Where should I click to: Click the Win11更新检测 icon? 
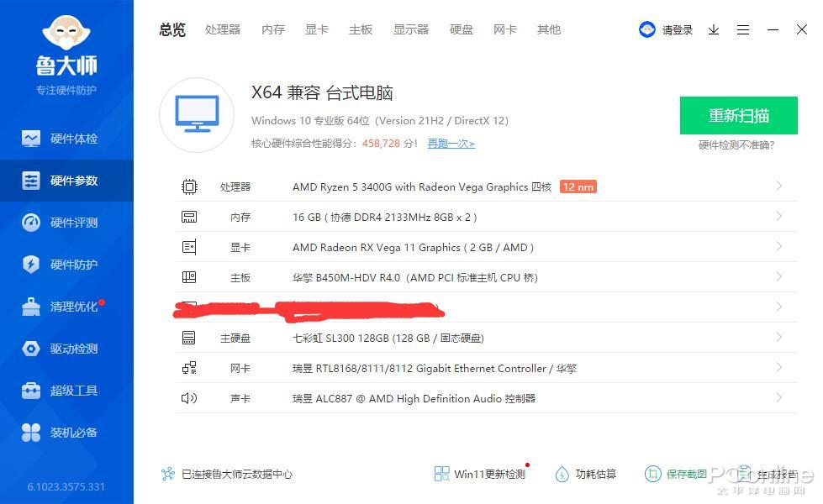pos(442,474)
